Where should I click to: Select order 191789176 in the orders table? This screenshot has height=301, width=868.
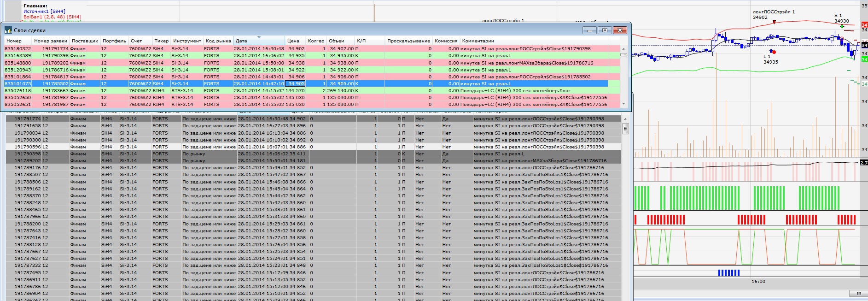tap(313, 167)
